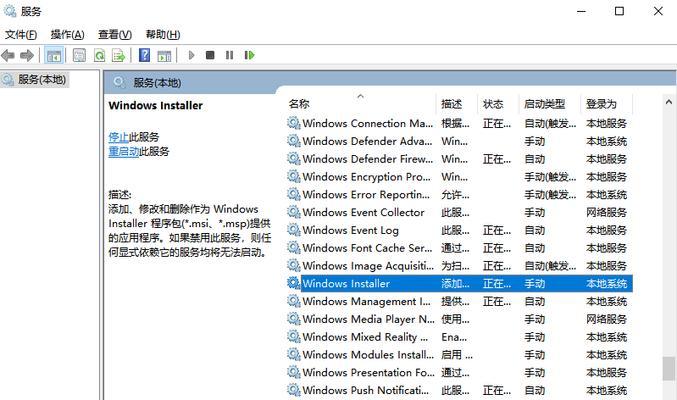The image size is (677, 400).
Task: Click gear icon of Windows Presentation Foundation row
Action: point(294,372)
